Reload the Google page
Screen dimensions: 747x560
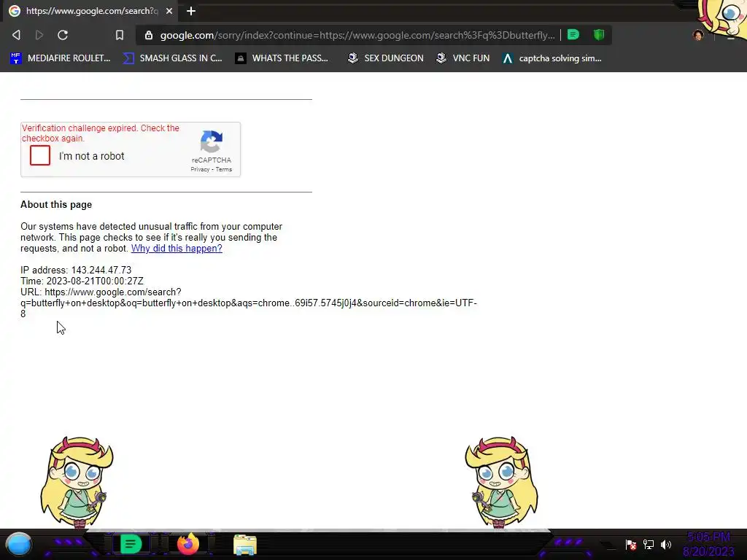point(63,35)
